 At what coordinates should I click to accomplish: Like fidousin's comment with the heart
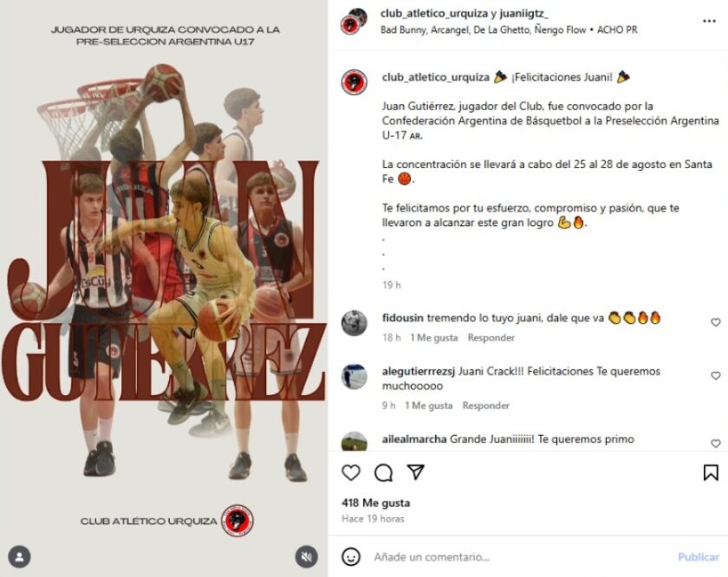716,322
